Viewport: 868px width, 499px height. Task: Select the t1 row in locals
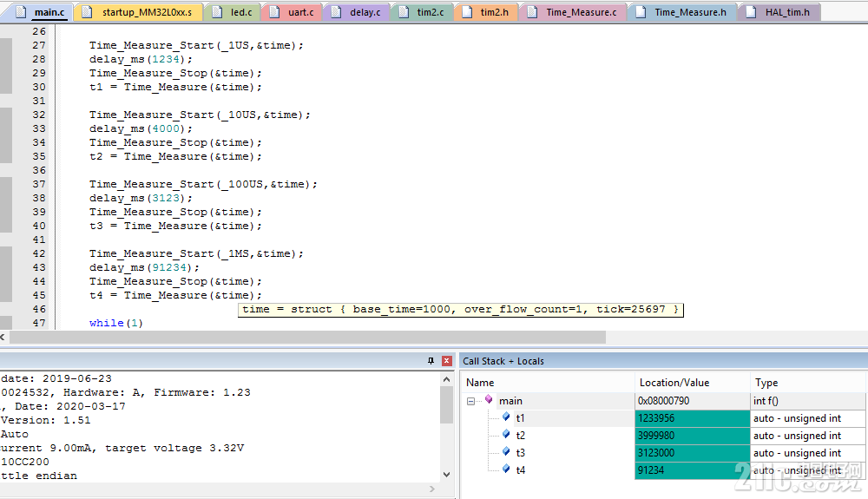[x=663, y=418]
